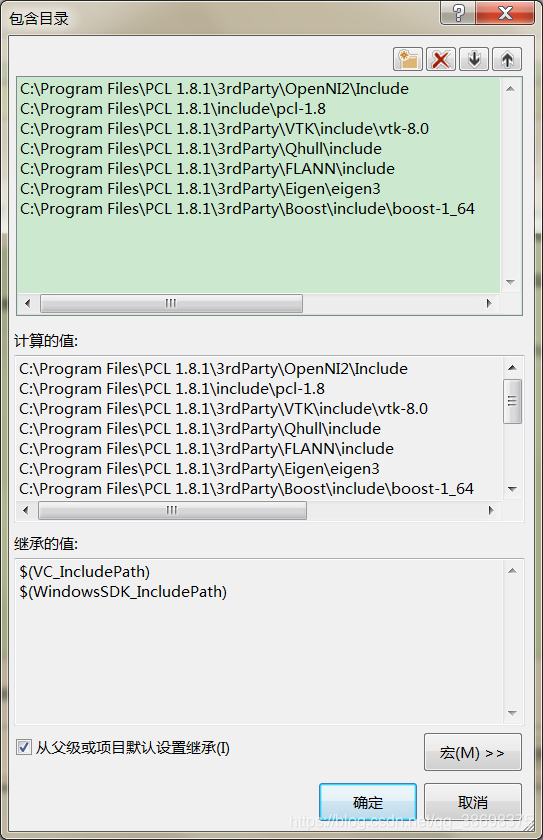Viewport: 543px width, 840px height.
Task: Click scroll left arrow in 计算的值 box
Action: pos(26,511)
